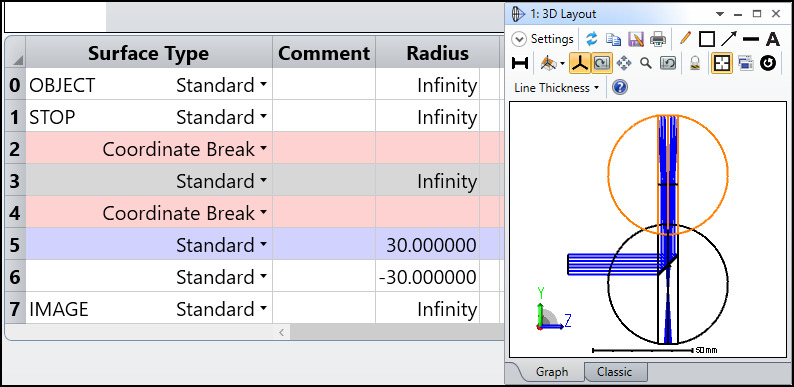Select row header 5
The image size is (794, 387).
[15, 245]
